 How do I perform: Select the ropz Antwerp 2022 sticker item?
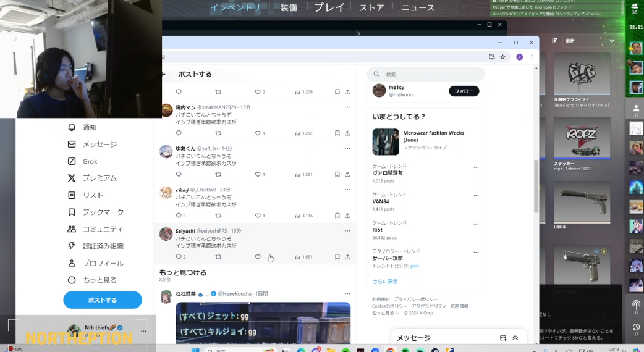tap(582, 144)
